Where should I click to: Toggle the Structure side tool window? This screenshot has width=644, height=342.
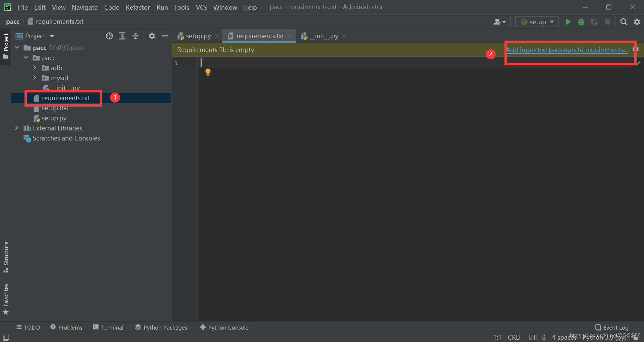click(x=6, y=257)
